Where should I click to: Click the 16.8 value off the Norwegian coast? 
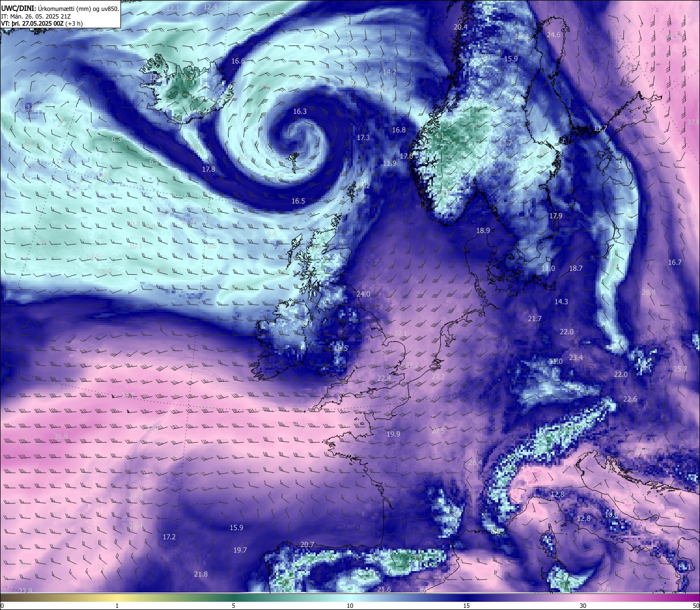[399, 130]
